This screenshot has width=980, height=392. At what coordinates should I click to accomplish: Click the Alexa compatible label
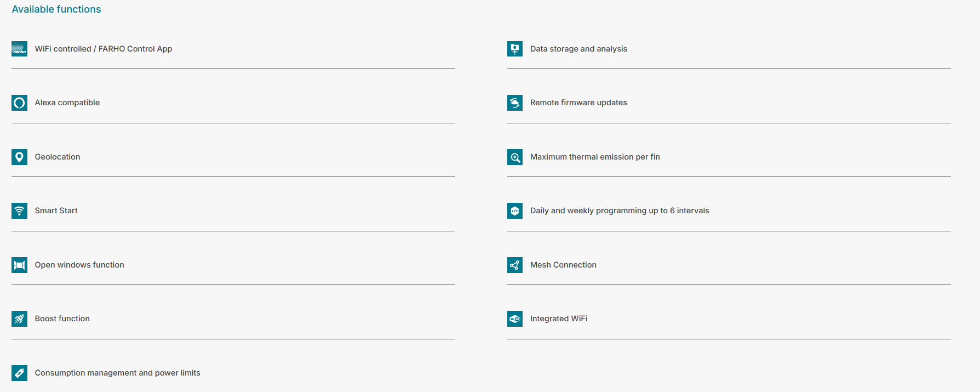tap(67, 103)
